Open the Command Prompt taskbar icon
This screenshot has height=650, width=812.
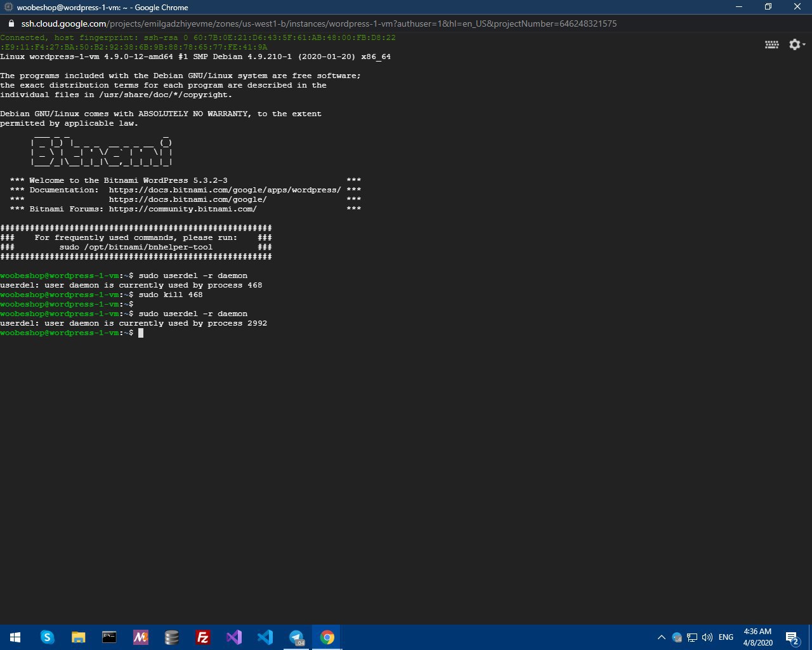[109, 637]
